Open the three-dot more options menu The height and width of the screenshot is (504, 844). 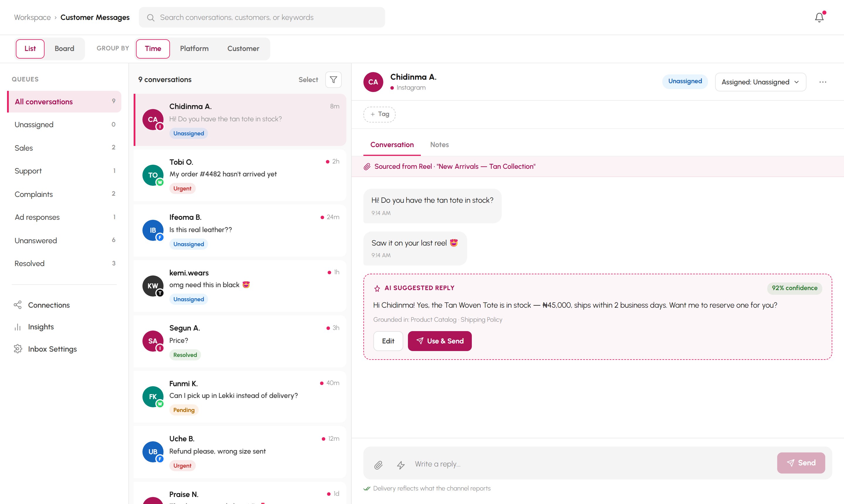[x=823, y=82]
